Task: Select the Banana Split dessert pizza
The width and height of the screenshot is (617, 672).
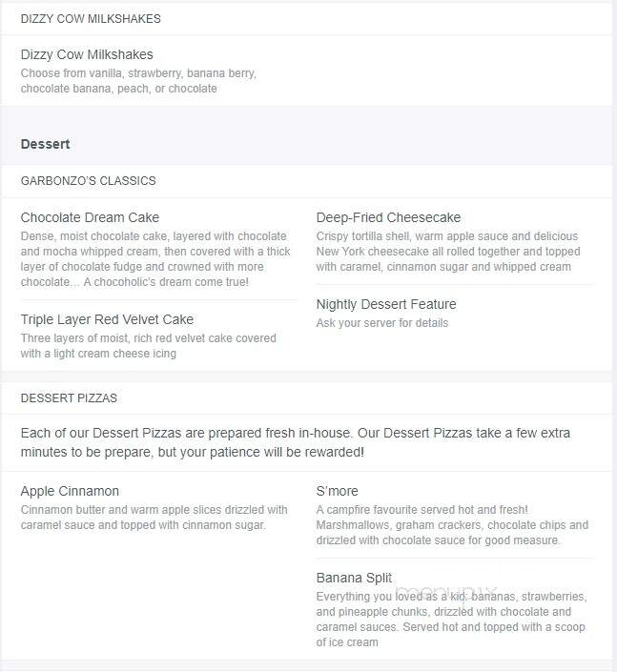Action: point(354,578)
